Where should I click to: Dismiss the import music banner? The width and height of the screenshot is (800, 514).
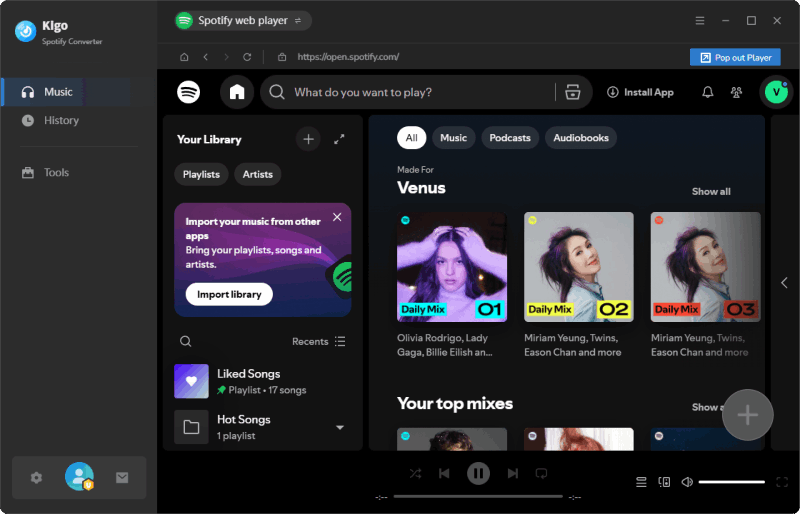pos(337,217)
